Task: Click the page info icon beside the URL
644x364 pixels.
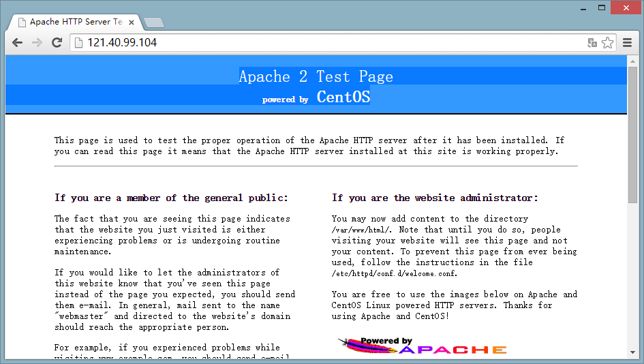Action: (78, 43)
